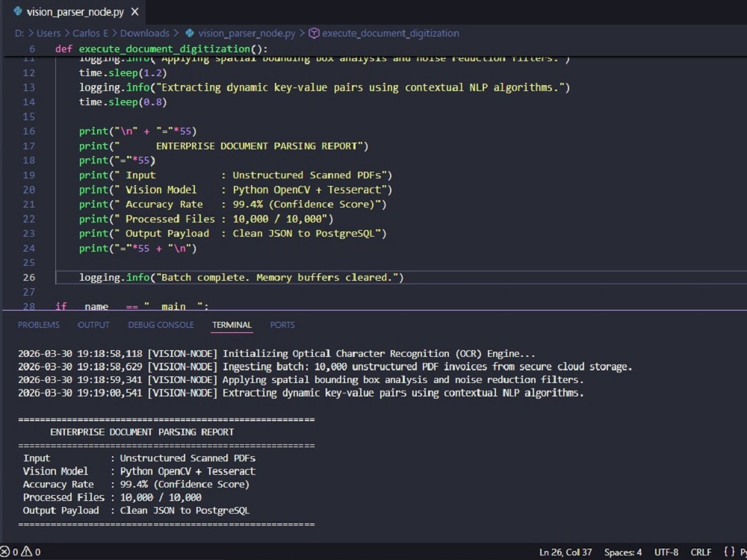Click 'Unstructured Scanned PDFs' in editor line 19

click(x=307, y=175)
